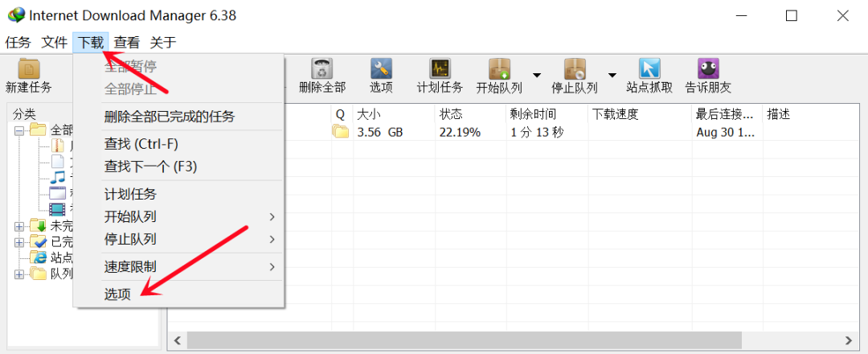Screen dimensions: 868x354
Task: Click the 停止队列 toolbar icon
Action: pos(574,69)
